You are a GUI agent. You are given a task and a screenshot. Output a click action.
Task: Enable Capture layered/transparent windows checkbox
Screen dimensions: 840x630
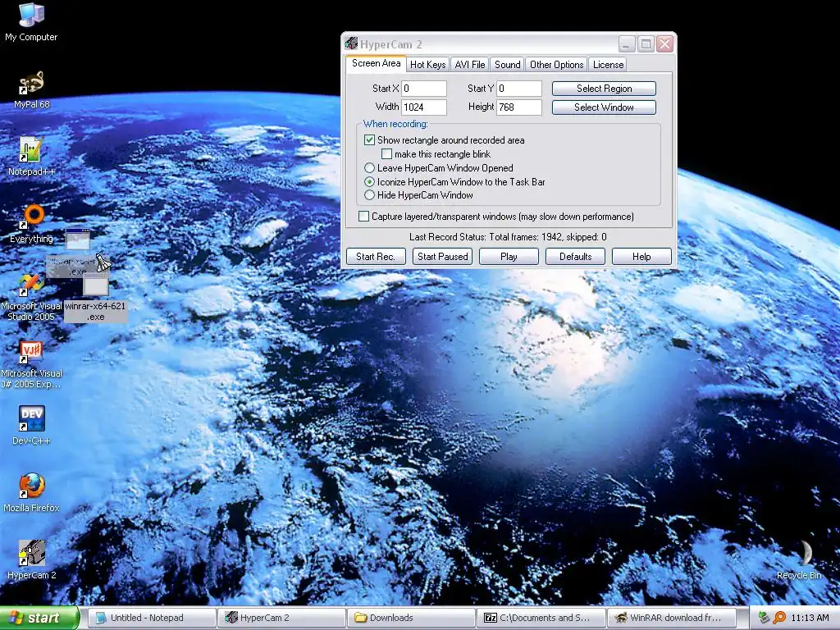tap(363, 217)
